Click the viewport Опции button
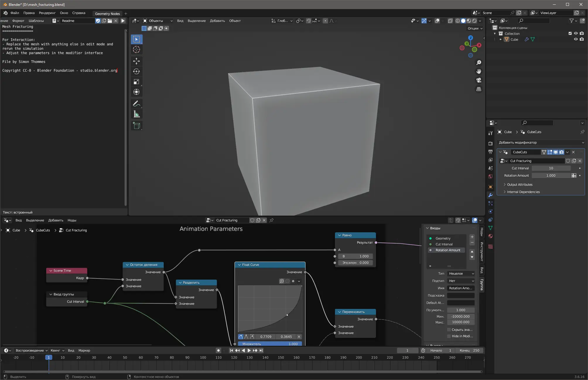This screenshot has height=380, width=588. [475, 28]
